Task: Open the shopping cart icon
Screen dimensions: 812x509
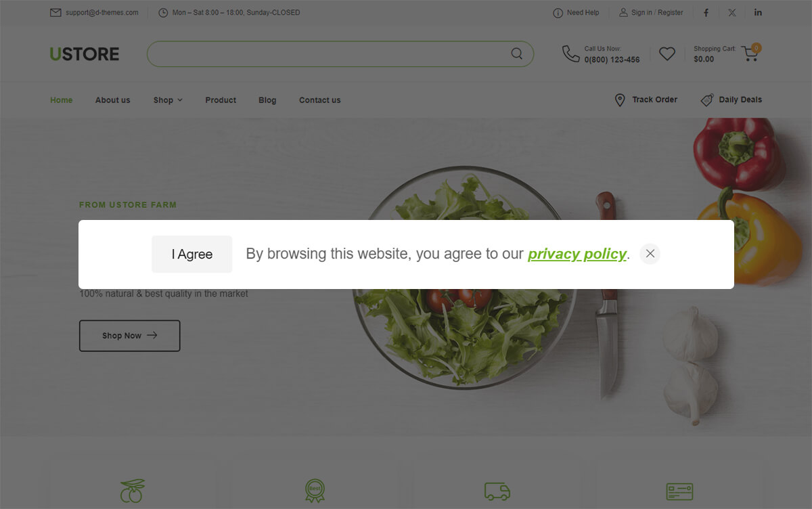Action: (750, 53)
